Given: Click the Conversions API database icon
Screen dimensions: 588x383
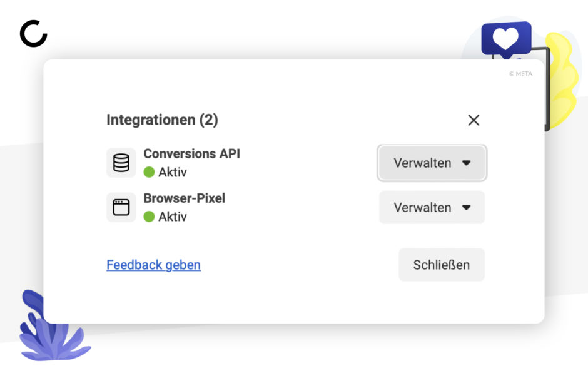Looking at the screenshot, I should pos(121,163).
